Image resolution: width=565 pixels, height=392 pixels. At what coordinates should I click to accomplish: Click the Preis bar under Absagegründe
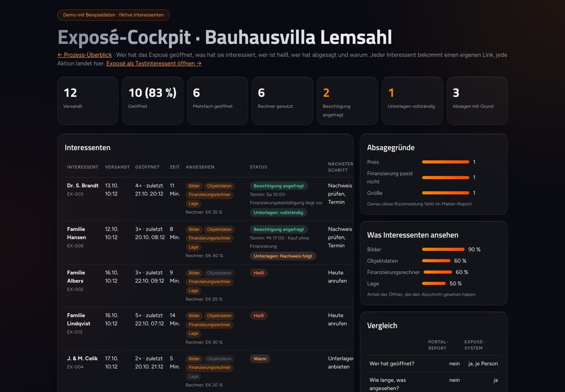click(x=446, y=162)
